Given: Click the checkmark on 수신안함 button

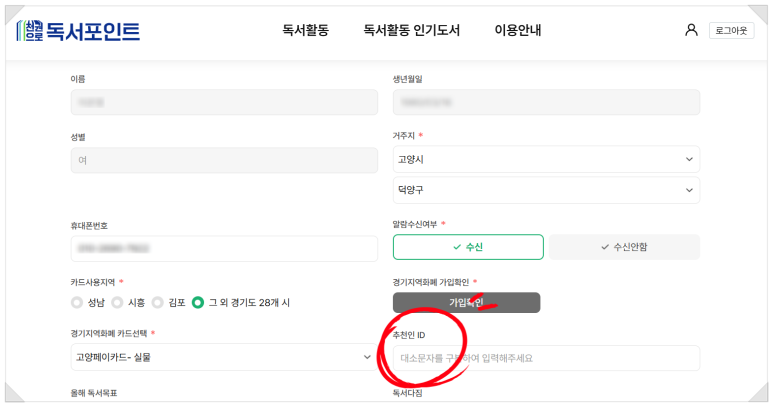Looking at the screenshot, I should 605,247.
